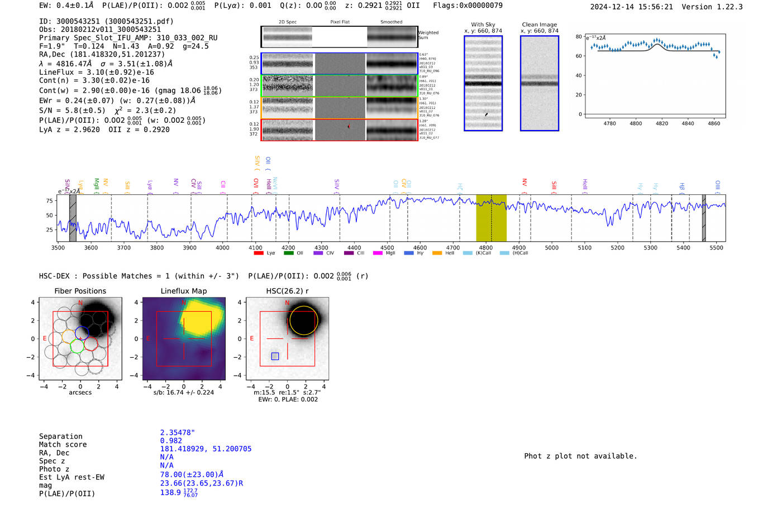Click the Smoothed column header

391,22
